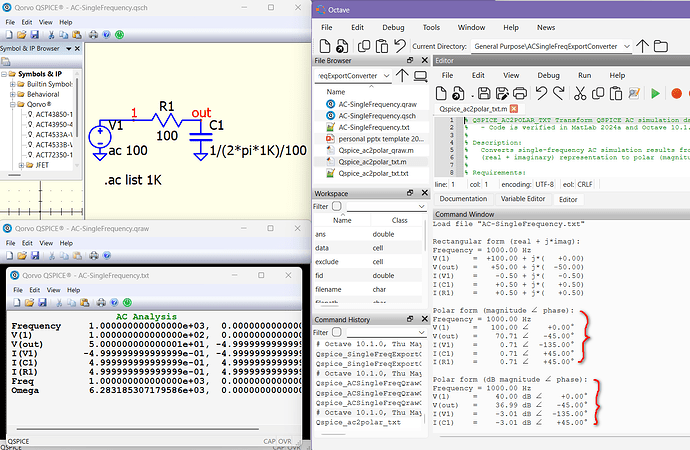Enable the Command History Filter checkbox
Screen dimensions: 690x450
[x=337, y=332]
